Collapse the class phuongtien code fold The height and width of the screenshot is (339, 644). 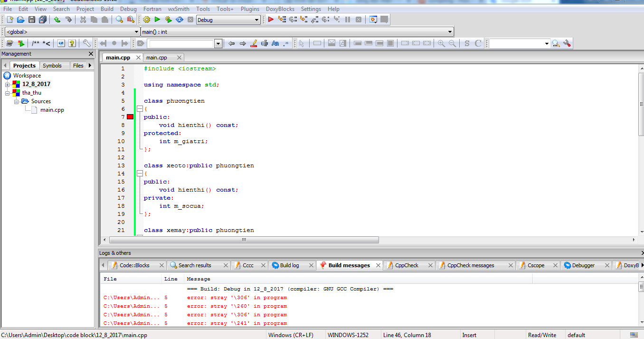coord(140,109)
